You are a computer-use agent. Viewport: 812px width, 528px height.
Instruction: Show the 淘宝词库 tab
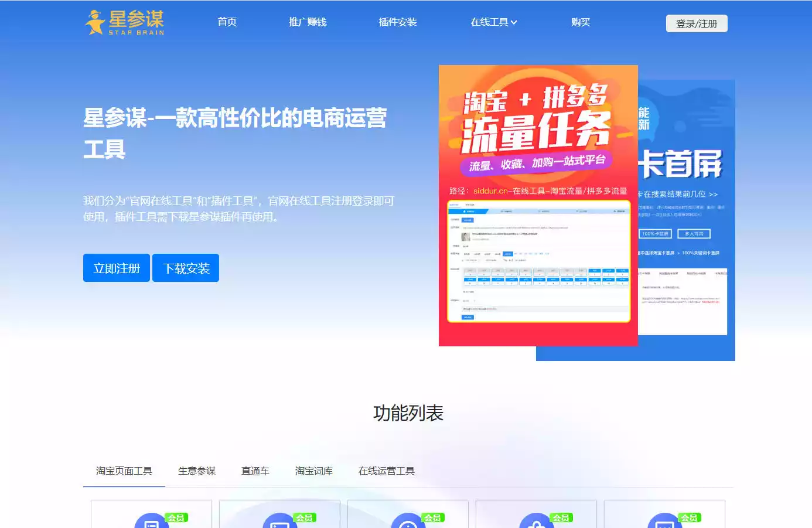click(x=314, y=471)
